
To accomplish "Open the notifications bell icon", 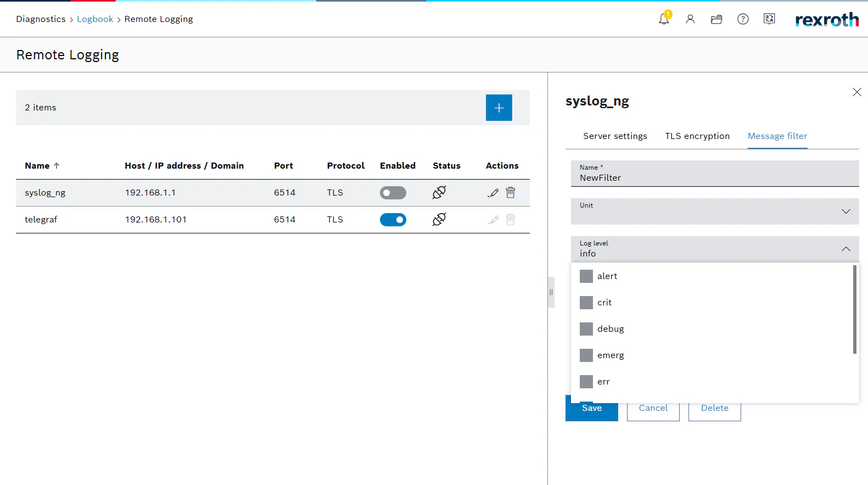I will (x=664, y=19).
